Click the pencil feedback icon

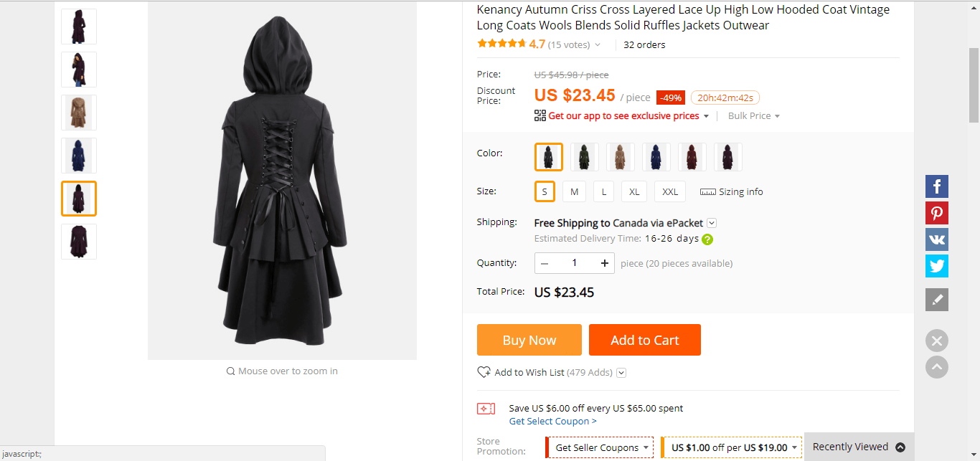[937, 300]
